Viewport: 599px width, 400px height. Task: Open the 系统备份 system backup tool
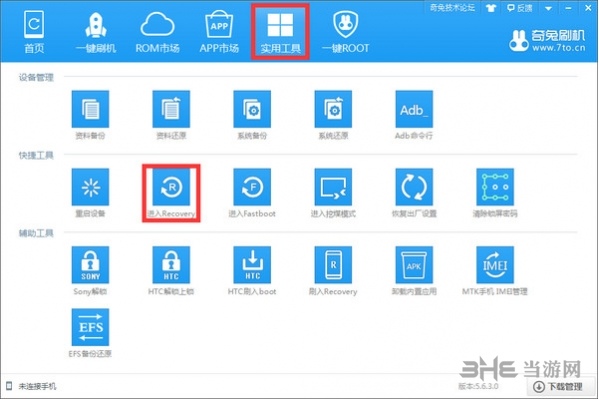[x=252, y=109]
